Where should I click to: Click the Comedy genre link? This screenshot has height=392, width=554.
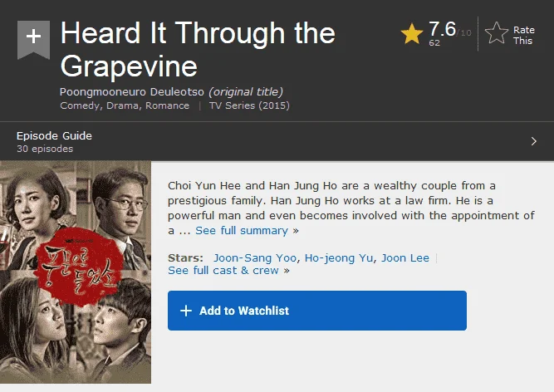80,105
